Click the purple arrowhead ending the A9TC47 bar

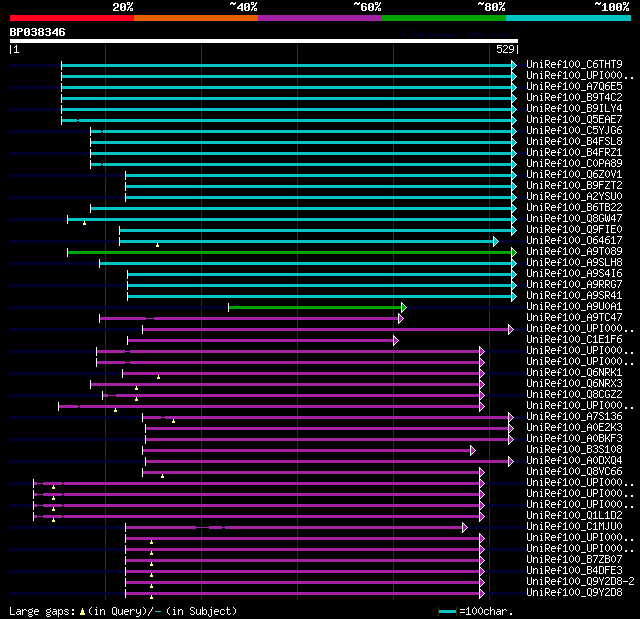tap(401, 319)
